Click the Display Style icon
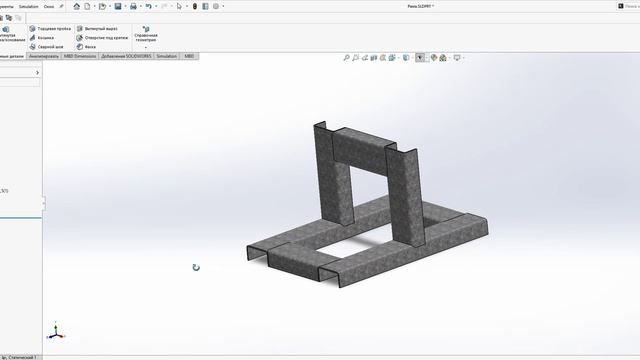The height and width of the screenshot is (360, 640). coord(406,58)
